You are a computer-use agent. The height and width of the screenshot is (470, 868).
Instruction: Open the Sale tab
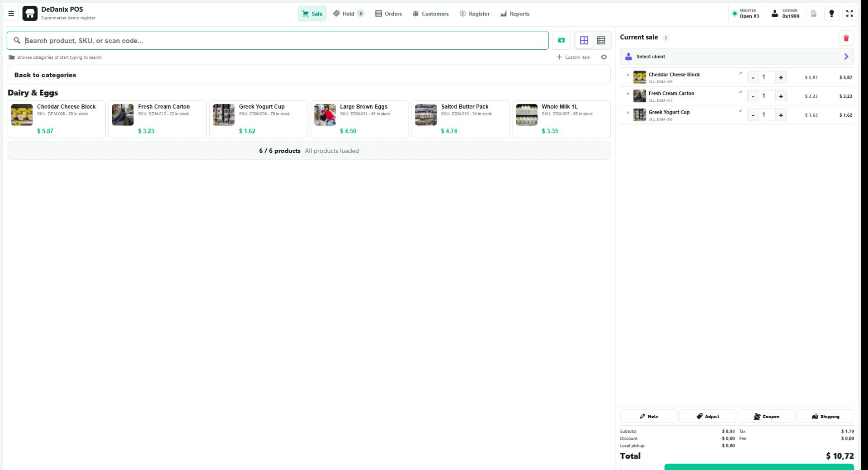(x=312, y=14)
